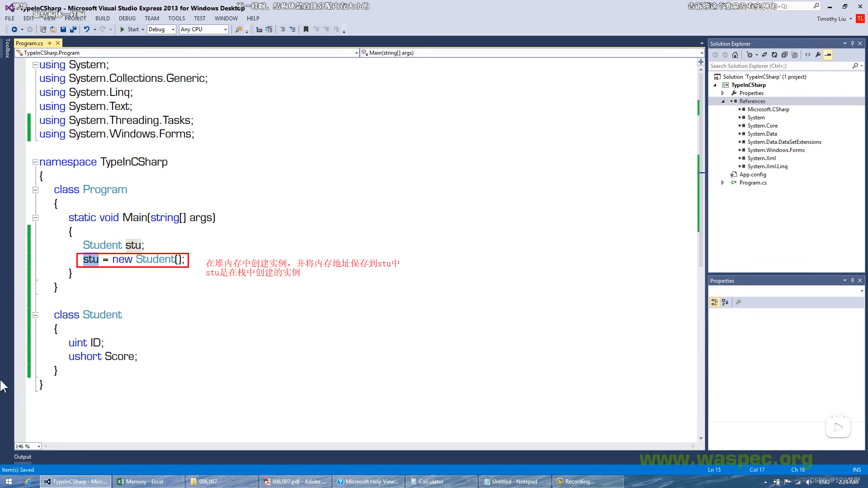The width and height of the screenshot is (868, 488).
Task: Collapse the namespace TypeInCSharp code block
Action: [35, 162]
